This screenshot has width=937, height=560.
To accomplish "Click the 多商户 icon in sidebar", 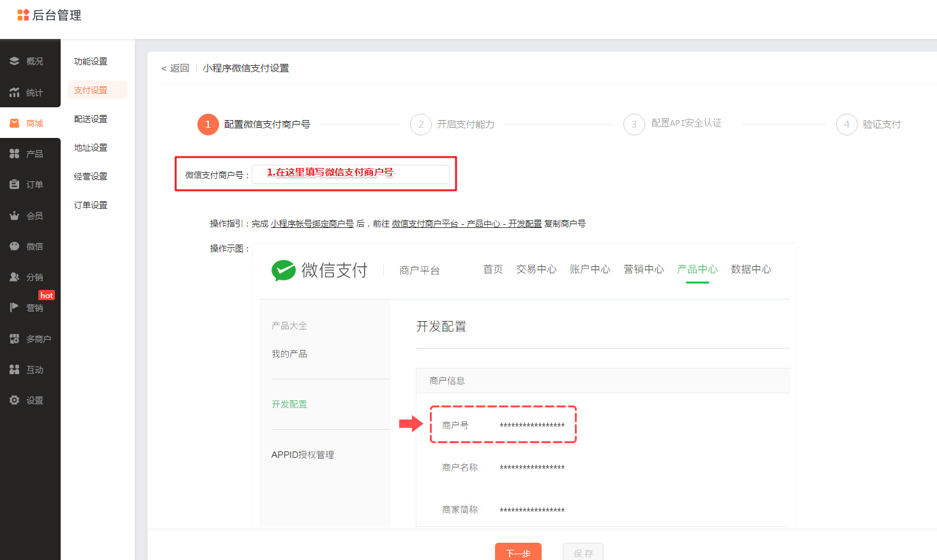I will pos(14,339).
